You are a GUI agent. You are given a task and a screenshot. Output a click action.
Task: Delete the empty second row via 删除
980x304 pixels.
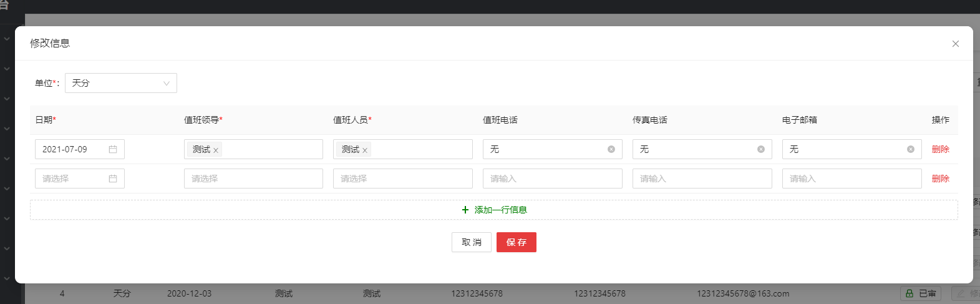point(941,179)
